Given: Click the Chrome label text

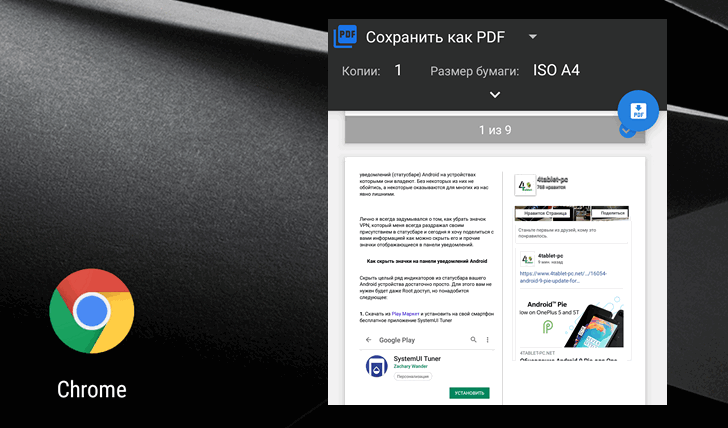Looking at the screenshot, I should (91, 389).
